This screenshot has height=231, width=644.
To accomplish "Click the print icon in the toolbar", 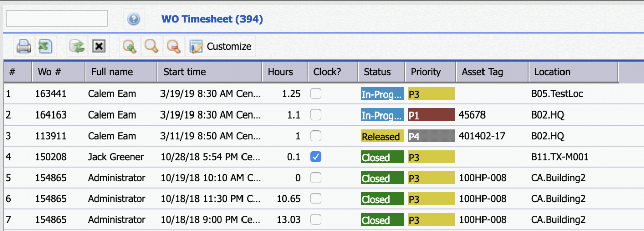I will (24, 46).
